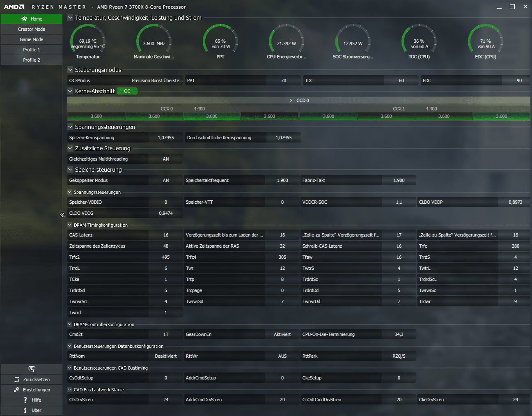This screenshot has width=532, height=416.
Task: Collapse CAD Bus Laufwerk Stärke section
Action: pos(70,390)
